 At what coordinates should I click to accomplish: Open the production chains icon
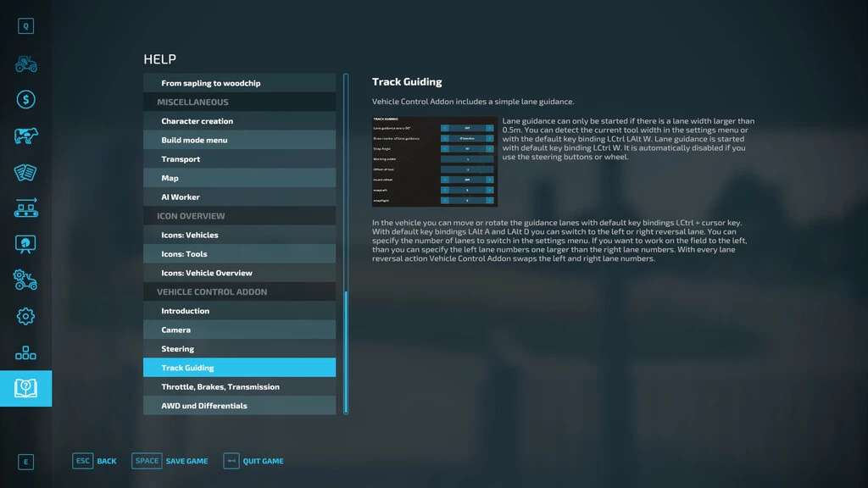coord(25,208)
